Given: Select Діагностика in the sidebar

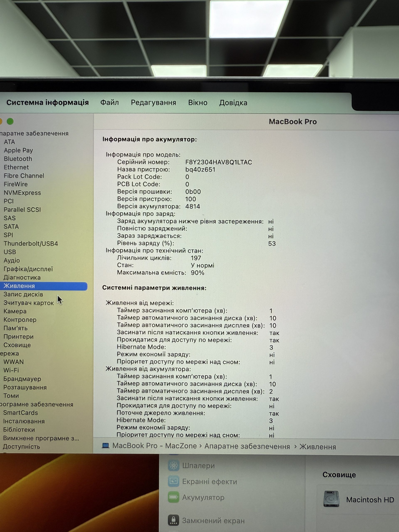Looking at the screenshot, I should tap(22, 277).
